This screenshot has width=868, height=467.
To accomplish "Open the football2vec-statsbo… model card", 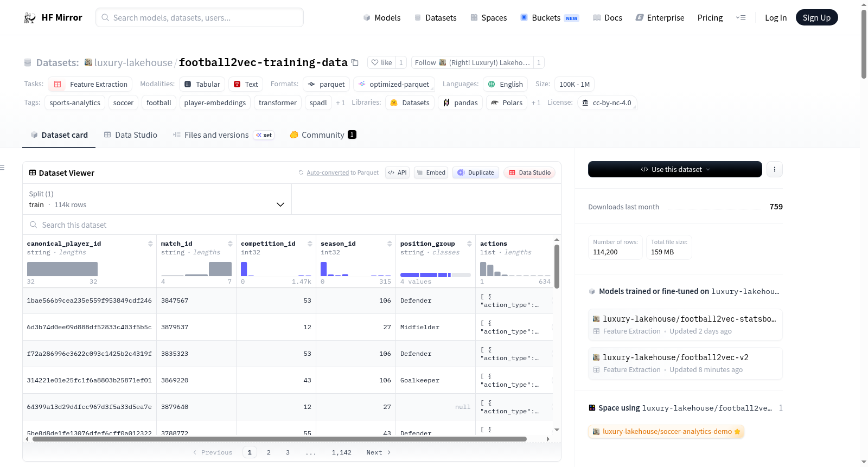I will tap(685, 324).
